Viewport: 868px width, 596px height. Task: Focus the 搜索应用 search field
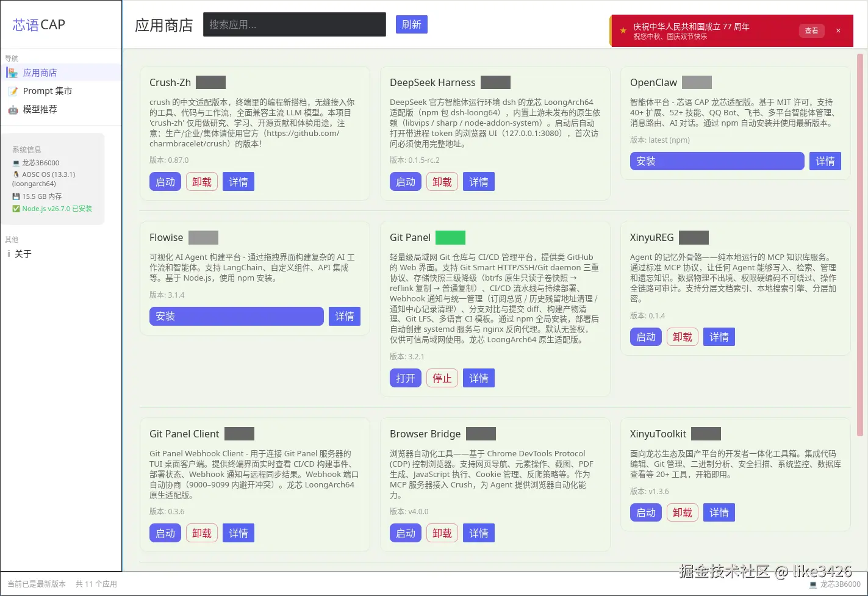pyautogui.click(x=295, y=24)
